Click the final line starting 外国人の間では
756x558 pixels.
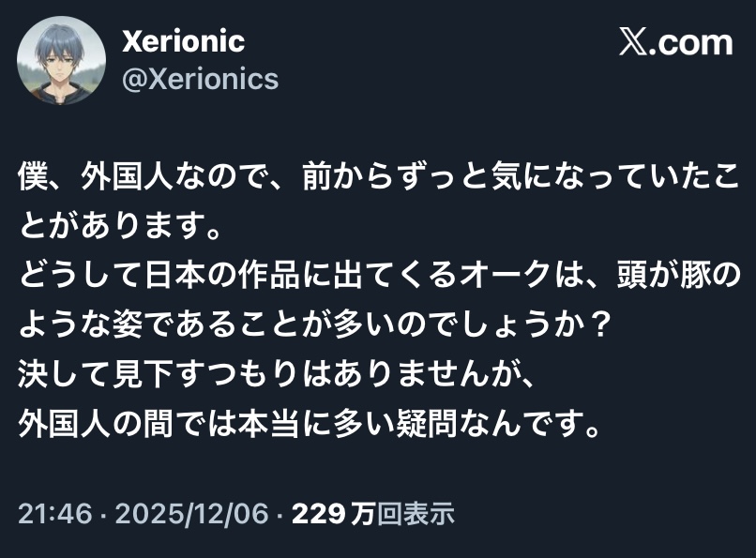(x=310, y=424)
